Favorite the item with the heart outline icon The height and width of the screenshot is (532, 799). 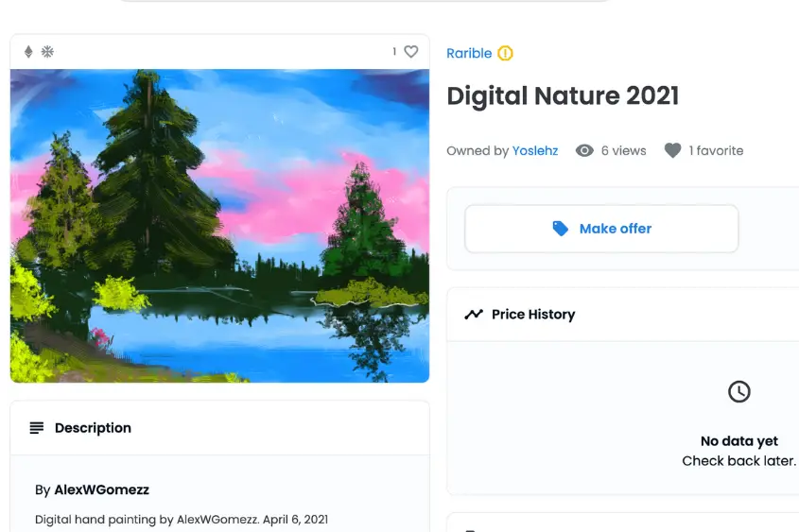pos(411,51)
